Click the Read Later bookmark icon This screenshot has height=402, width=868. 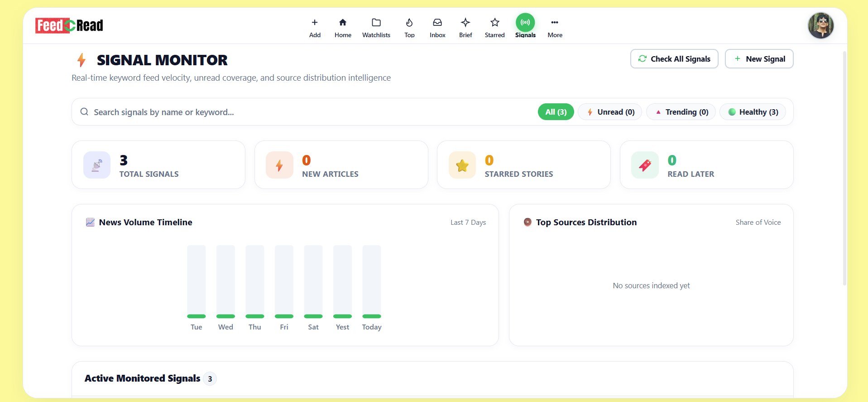[x=645, y=165]
